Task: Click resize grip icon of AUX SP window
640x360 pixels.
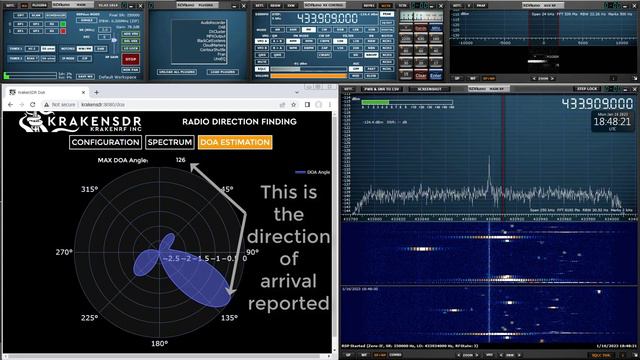Action: (x=635, y=78)
